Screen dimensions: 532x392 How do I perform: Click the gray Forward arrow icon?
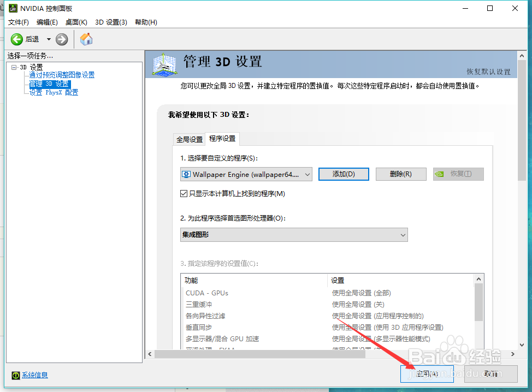pos(62,39)
